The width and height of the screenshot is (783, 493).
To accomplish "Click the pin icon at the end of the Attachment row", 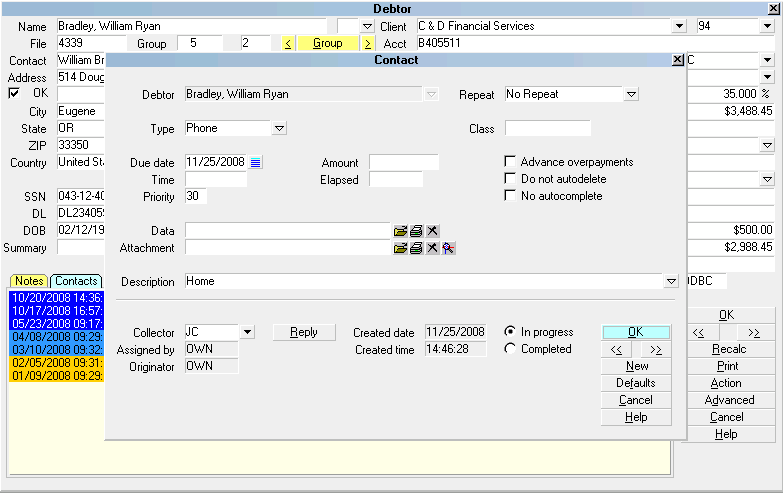I will (x=448, y=248).
